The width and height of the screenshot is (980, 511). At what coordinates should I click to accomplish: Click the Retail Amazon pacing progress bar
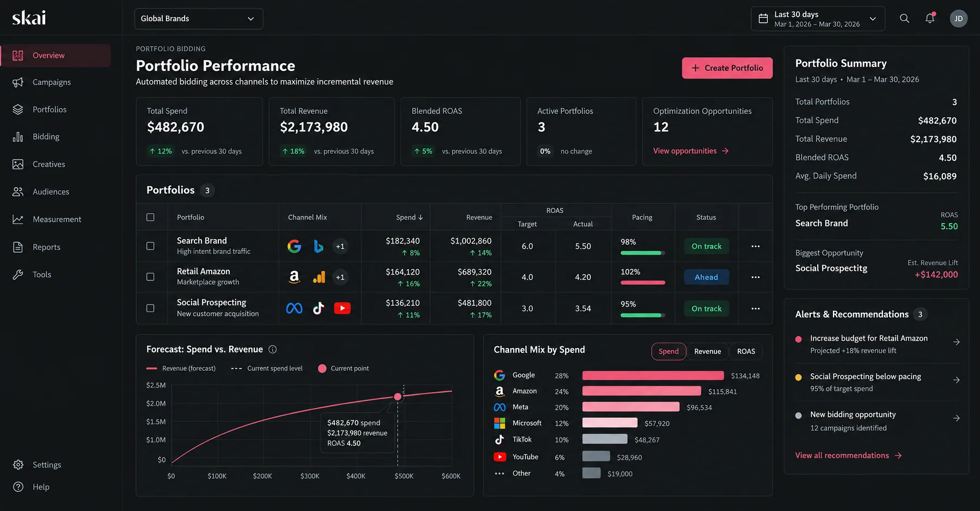tap(643, 283)
